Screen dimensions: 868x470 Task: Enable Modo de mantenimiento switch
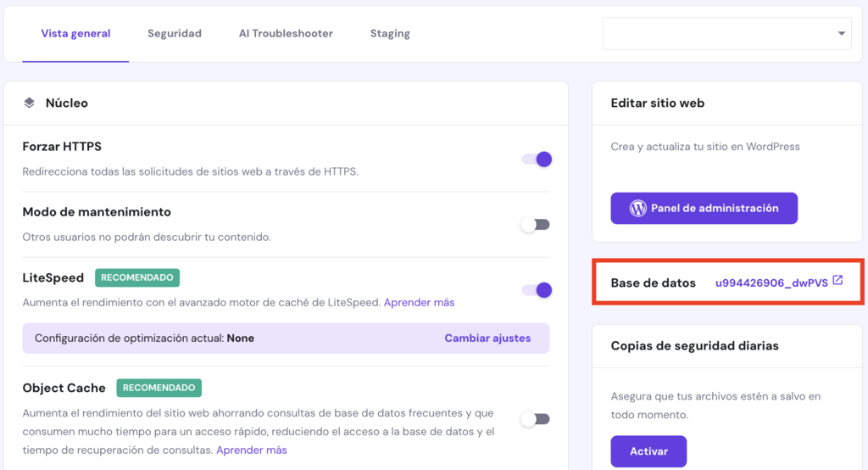(536, 225)
